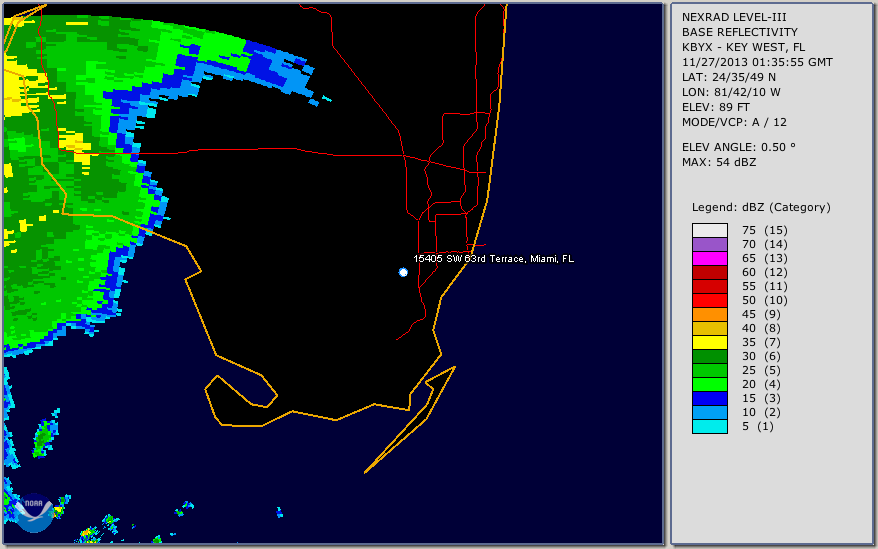The height and width of the screenshot is (549, 878).
Task: Click the 'NEXRAD LEVEL-III' title text
Action: click(x=734, y=17)
